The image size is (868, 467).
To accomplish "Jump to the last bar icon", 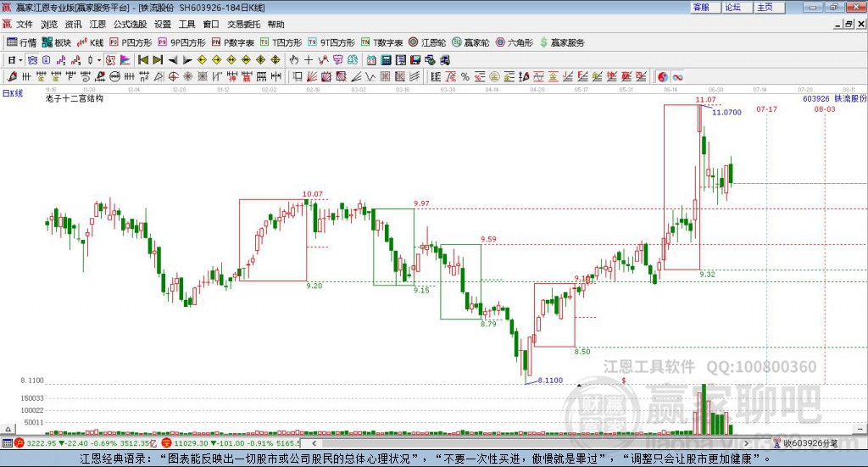I will coord(158,60).
